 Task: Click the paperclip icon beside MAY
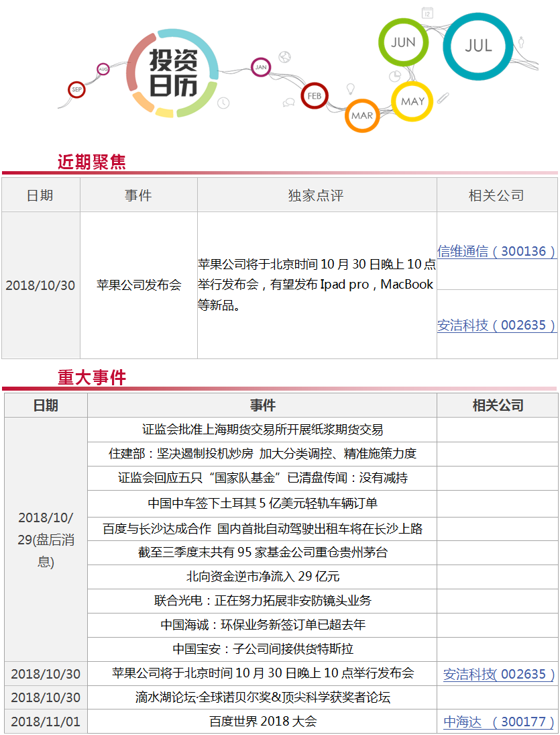click(x=443, y=98)
